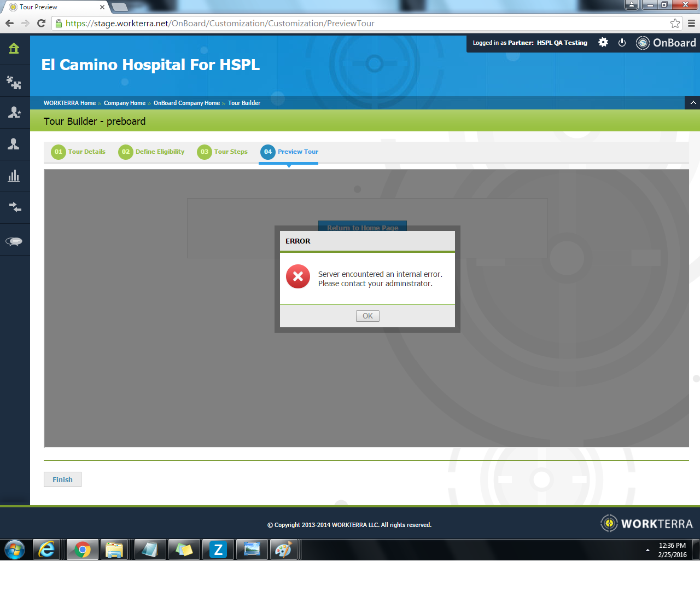Image resolution: width=700 pixels, height=602 pixels.
Task: Click the transfer arrows sidebar icon
Action: 14,207
